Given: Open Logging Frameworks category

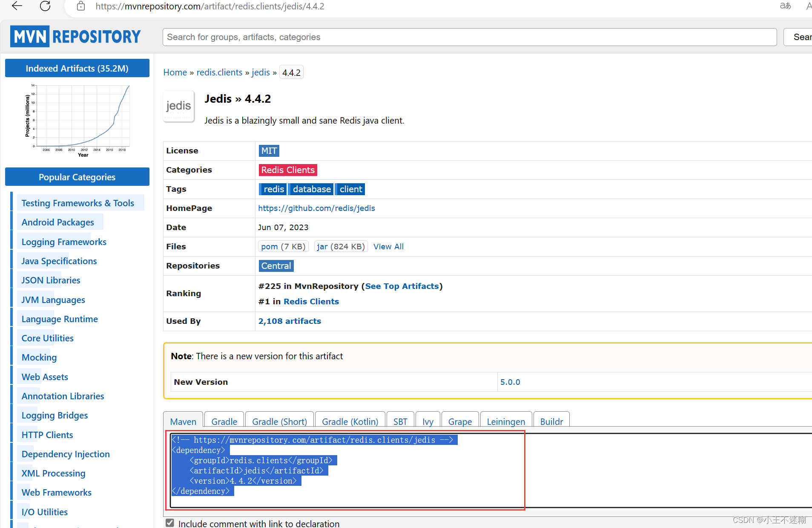Looking at the screenshot, I should (x=64, y=242).
